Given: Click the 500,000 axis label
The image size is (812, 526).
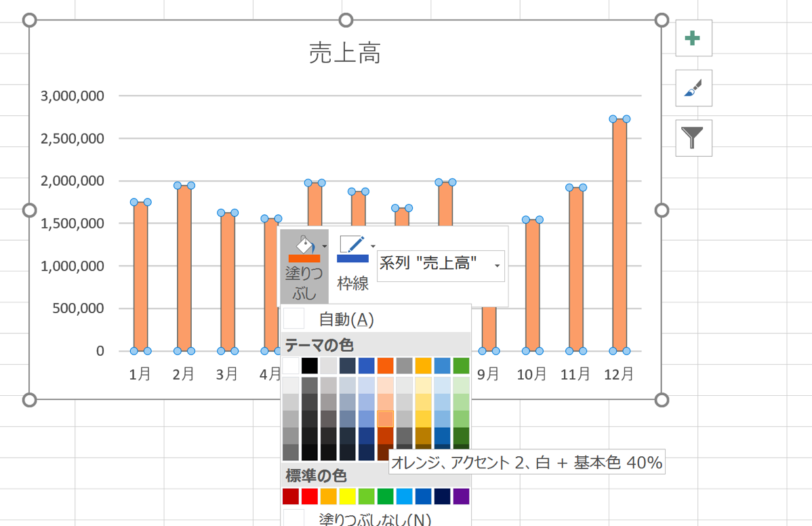Looking at the screenshot, I should (x=78, y=308).
